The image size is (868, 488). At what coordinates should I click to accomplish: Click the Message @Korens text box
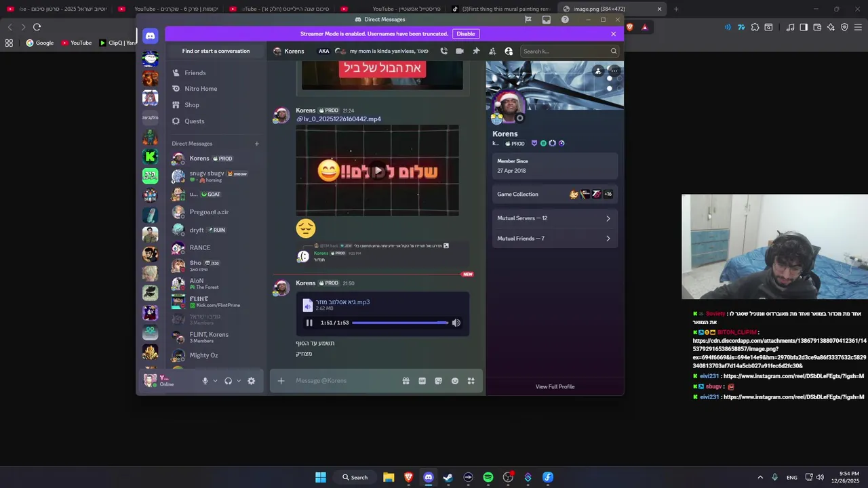pos(346,381)
